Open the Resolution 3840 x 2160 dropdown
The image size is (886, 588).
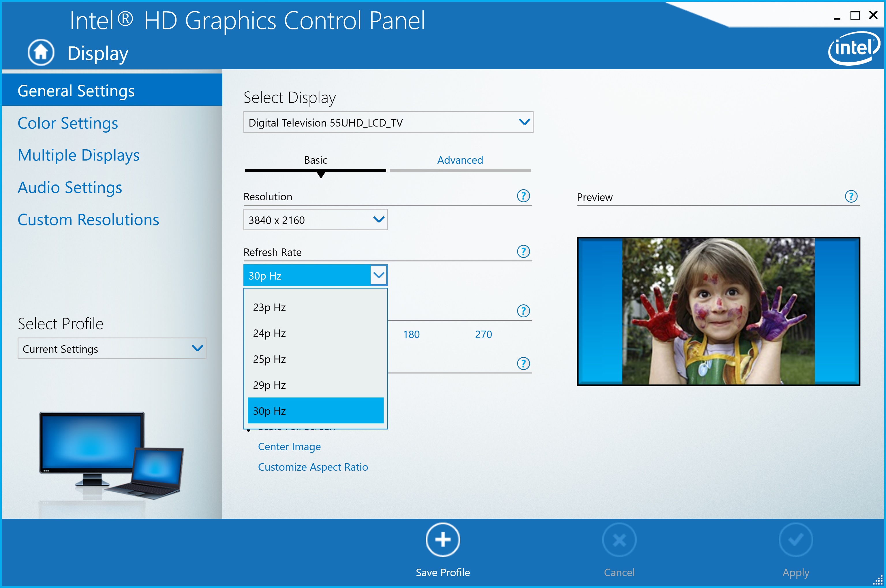(x=315, y=219)
